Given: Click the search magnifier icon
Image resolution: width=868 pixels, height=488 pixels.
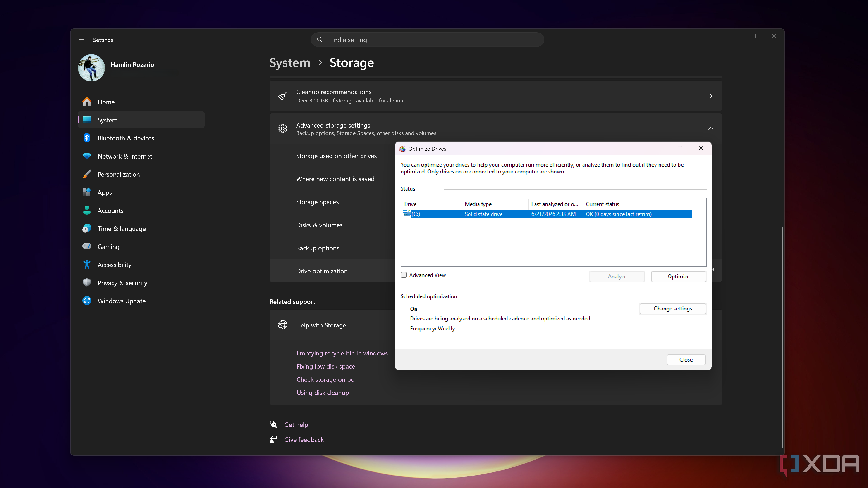Looking at the screenshot, I should coord(319,40).
